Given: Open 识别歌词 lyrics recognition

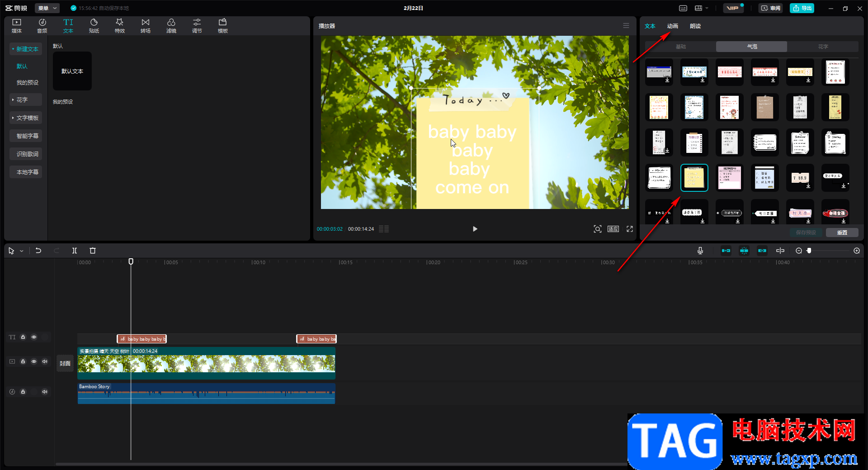Looking at the screenshot, I should click(26, 154).
